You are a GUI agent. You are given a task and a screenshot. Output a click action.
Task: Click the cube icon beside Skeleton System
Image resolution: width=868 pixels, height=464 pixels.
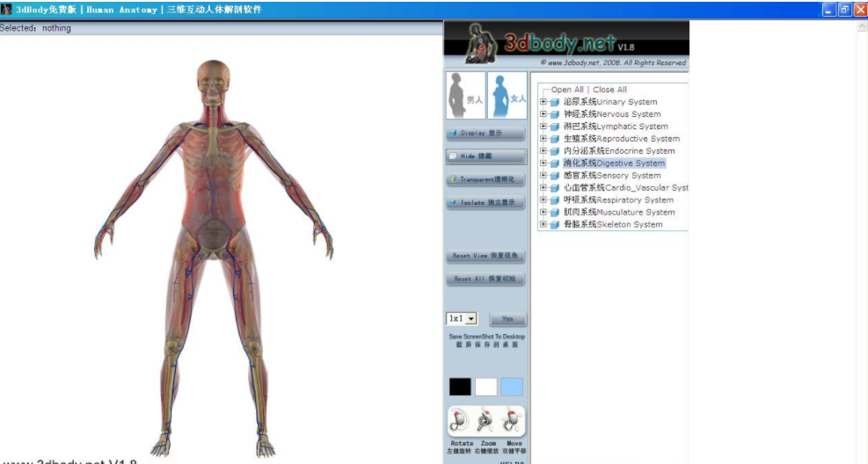click(x=555, y=225)
